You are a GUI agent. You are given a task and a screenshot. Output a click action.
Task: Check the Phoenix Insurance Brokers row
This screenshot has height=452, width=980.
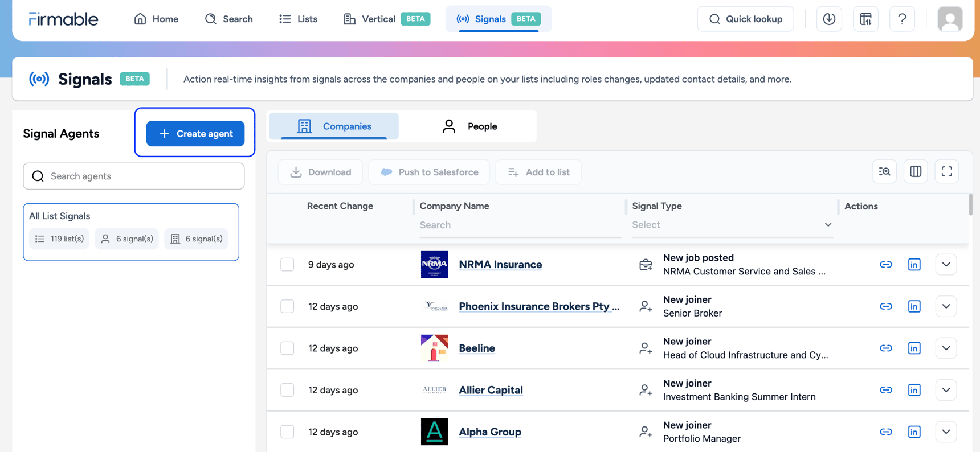[287, 306]
